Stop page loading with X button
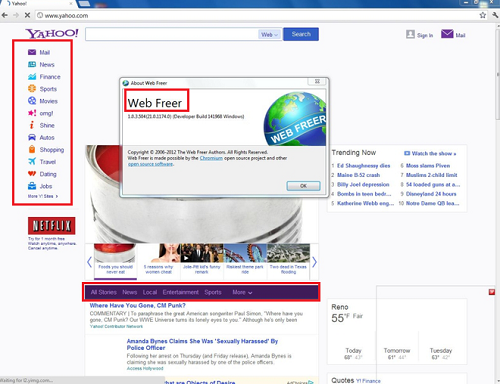Viewport: 500px width, 384px height. click(28, 15)
